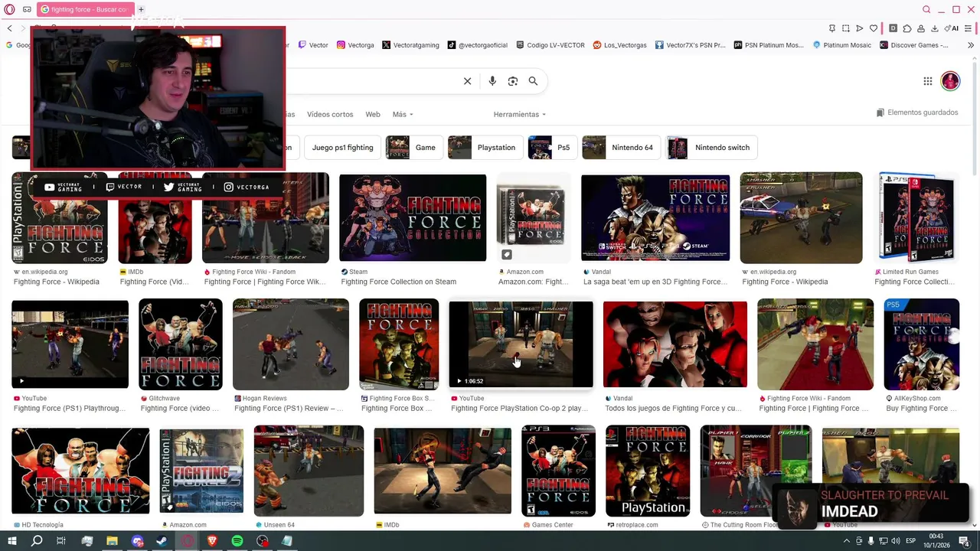Open the Hogan Reviews PS1 review image
The height and width of the screenshot is (551, 980).
click(x=291, y=344)
